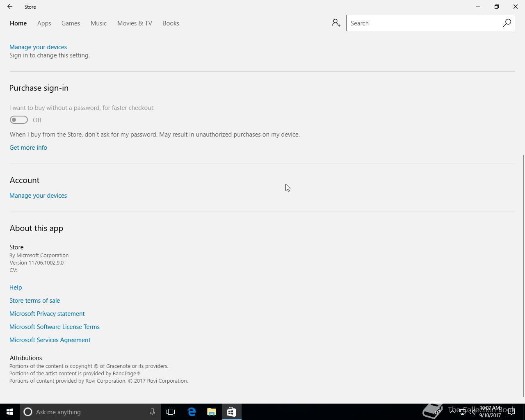Click the Ask me anything Cortana box
Image resolution: width=525 pixels, height=420 pixels.
coord(89,412)
